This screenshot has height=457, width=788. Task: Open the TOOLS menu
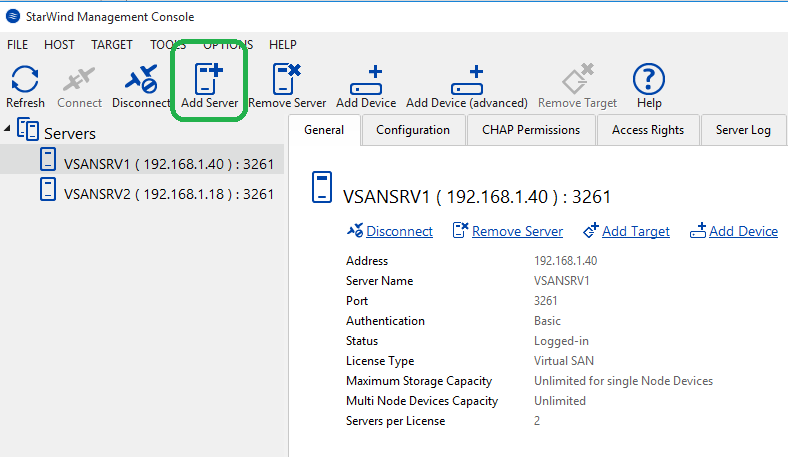coord(168,45)
